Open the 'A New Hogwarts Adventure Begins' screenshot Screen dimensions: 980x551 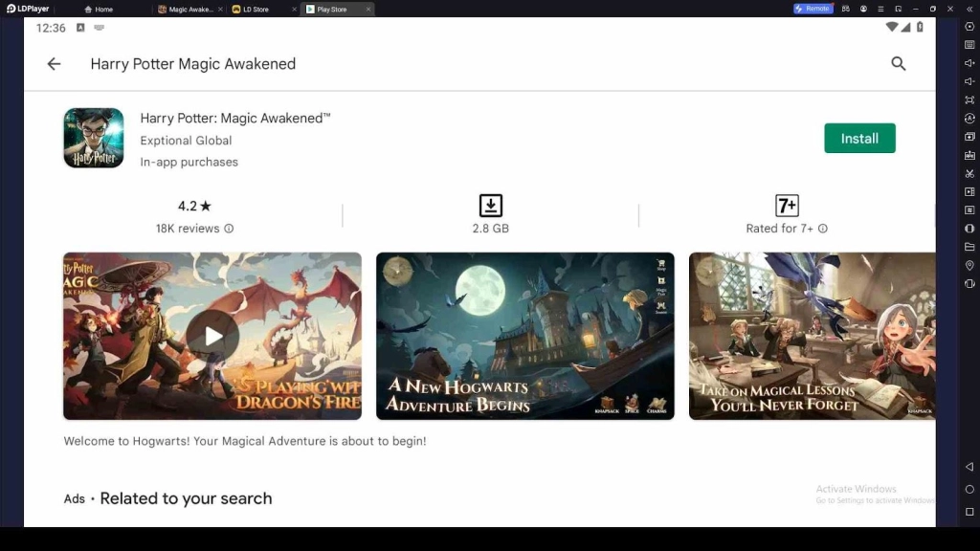coord(525,336)
